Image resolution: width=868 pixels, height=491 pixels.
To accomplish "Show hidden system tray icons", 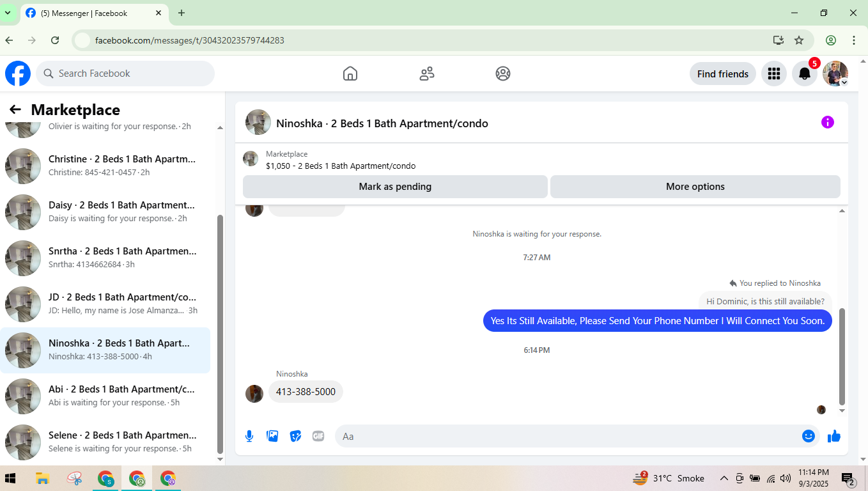I will 724,478.
